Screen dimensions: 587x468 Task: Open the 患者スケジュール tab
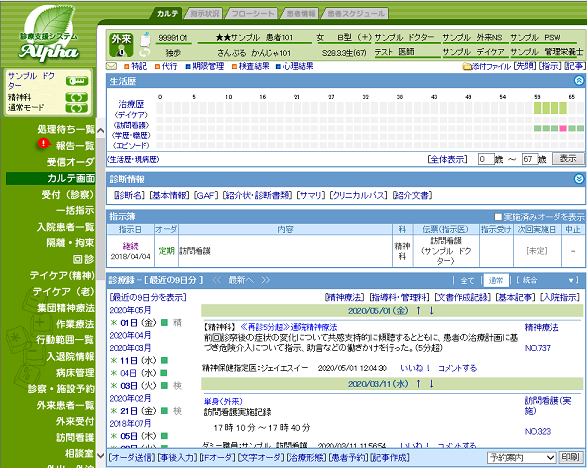(x=356, y=13)
